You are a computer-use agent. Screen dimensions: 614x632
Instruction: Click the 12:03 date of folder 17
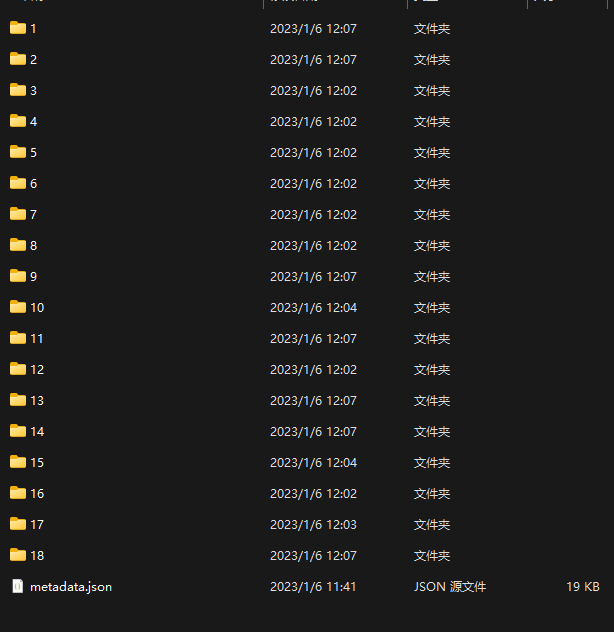(x=313, y=525)
